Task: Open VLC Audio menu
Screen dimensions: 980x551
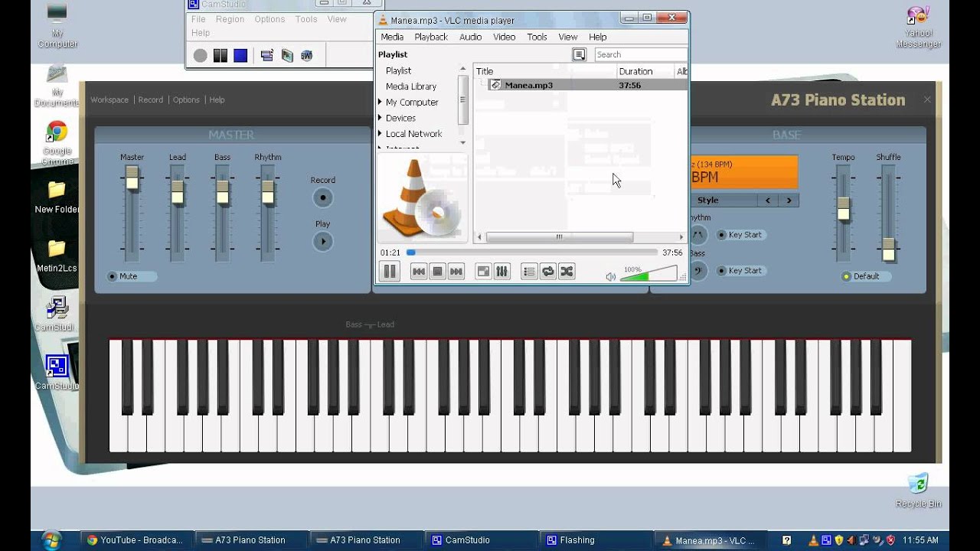Action: click(x=470, y=37)
